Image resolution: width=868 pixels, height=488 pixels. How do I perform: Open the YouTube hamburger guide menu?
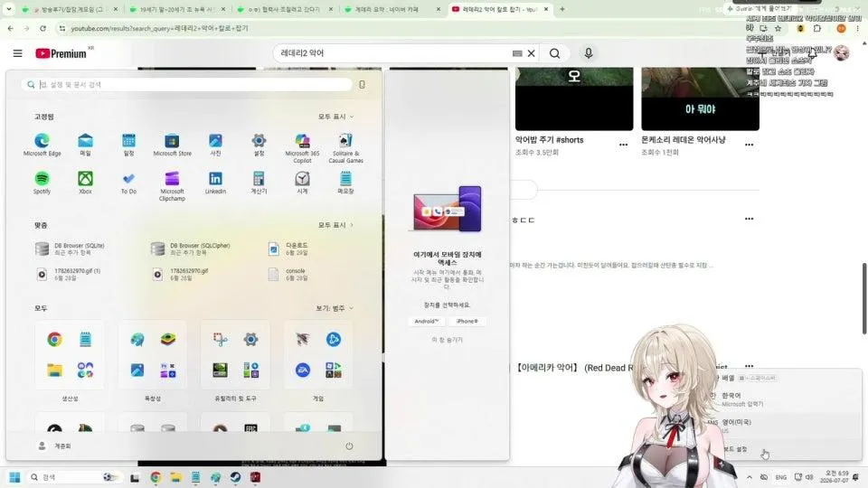coord(18,53)
